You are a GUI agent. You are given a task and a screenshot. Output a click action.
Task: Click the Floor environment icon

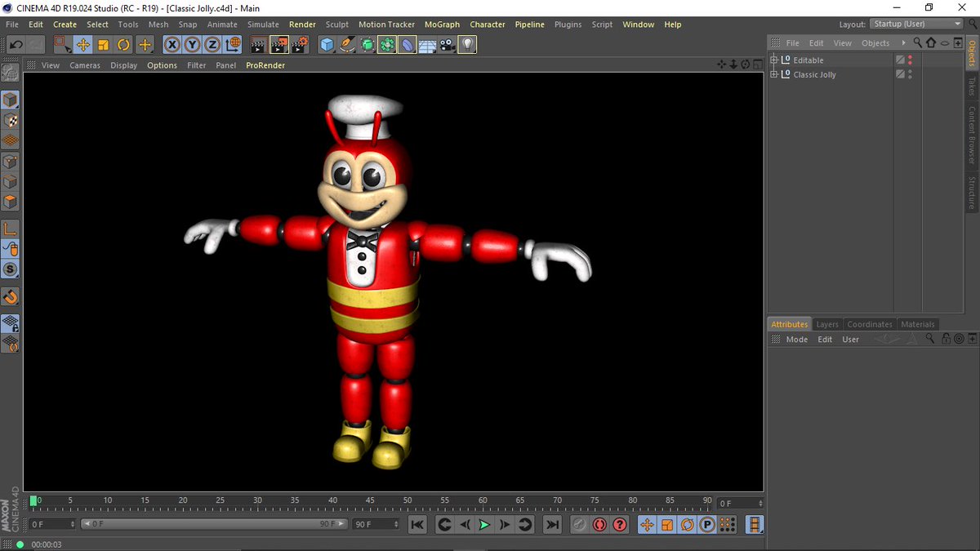[x=427, y=45]
